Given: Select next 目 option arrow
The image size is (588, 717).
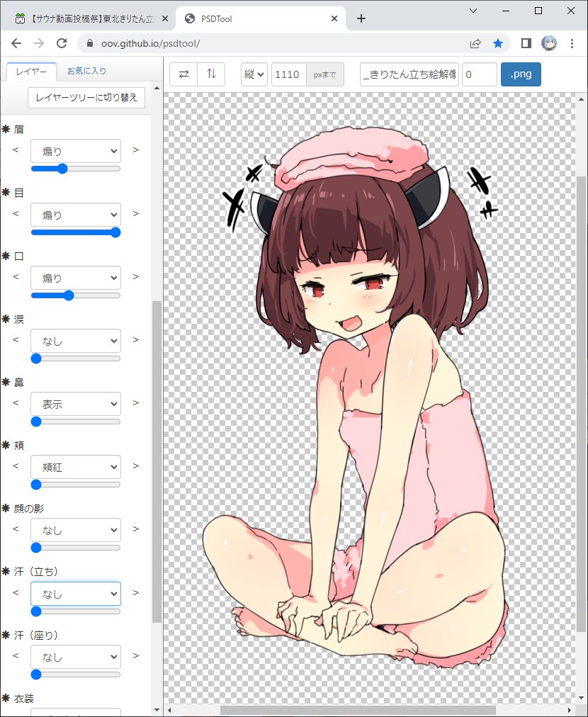Looking at the screenshot, I should click(136, 213).
